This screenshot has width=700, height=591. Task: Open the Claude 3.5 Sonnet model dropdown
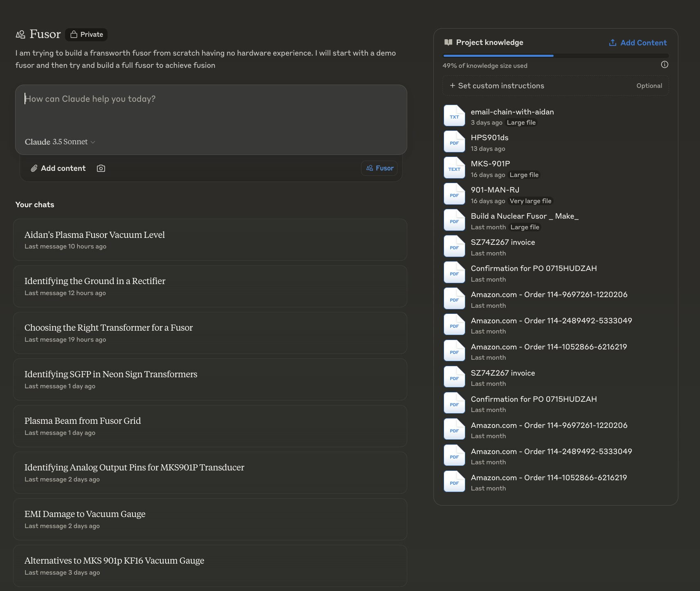coord(60,142)
